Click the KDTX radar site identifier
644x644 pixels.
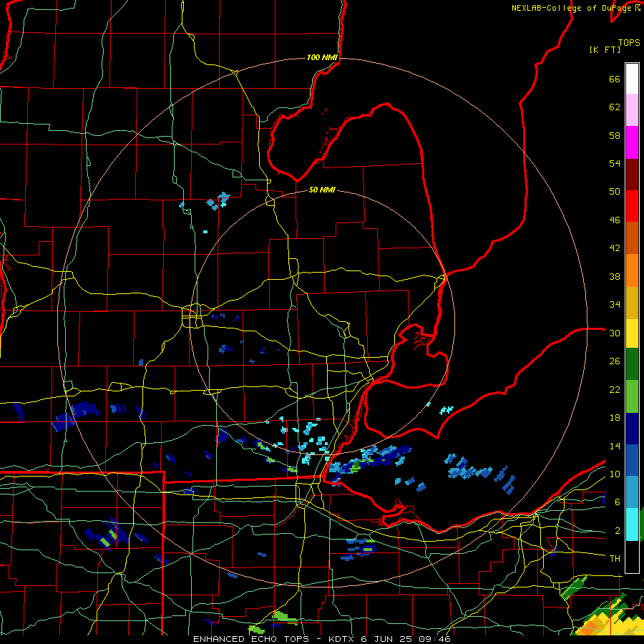[343, 639]
